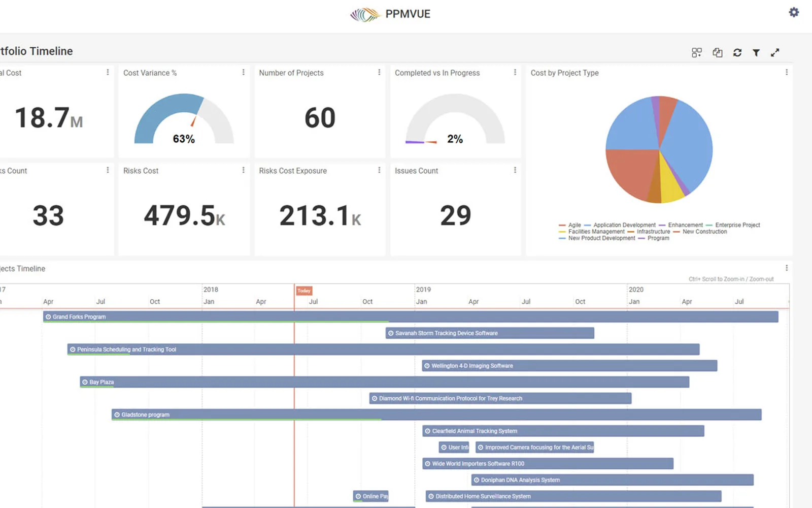Open Cost by Project Type options menu
The height and width of the screenshot is (508, 812).
787,72
